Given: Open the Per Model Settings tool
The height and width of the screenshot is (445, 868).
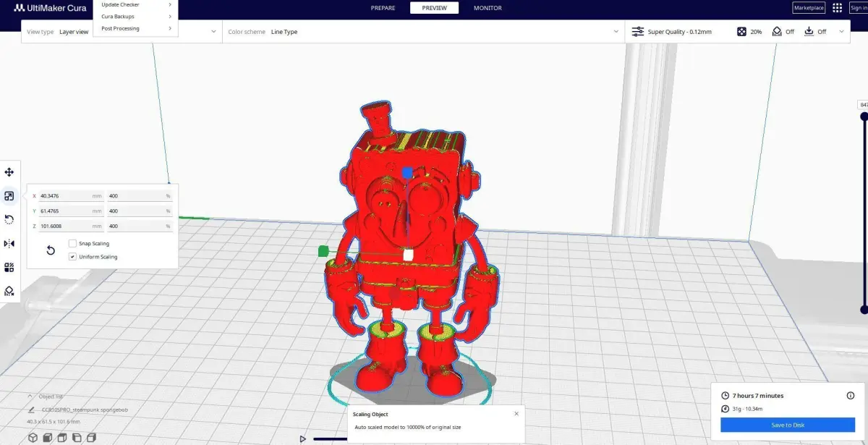Looking at the screenshot, I should [x=9, y=267].
